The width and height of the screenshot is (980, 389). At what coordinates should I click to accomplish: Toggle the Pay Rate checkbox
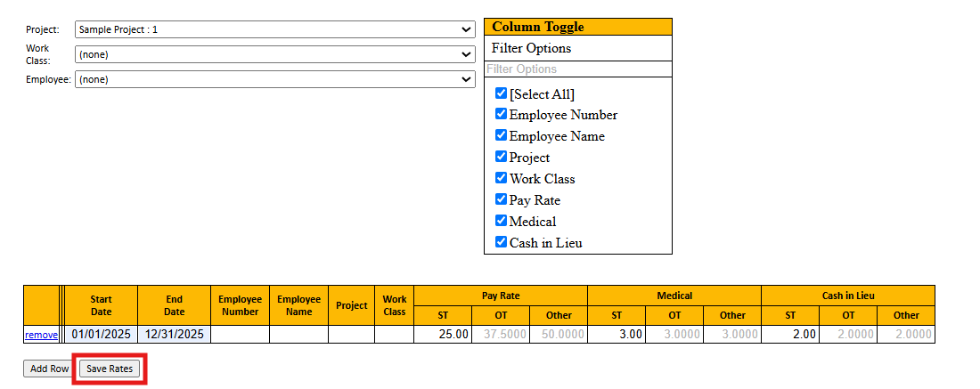(501, 199)
